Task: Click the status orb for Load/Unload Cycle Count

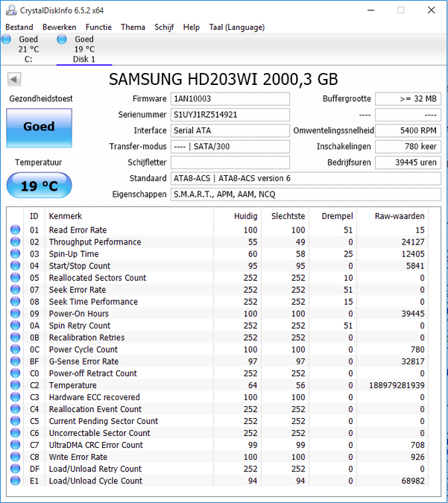Action: tap(15, 480)
